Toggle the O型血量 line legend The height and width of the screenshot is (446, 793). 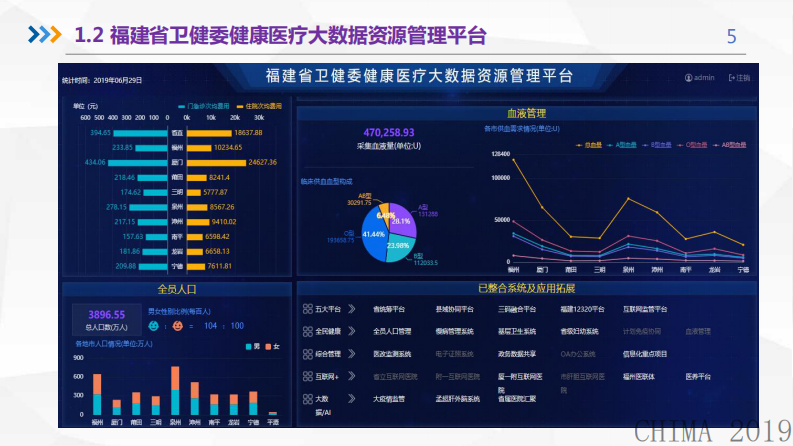pos(692,145)
